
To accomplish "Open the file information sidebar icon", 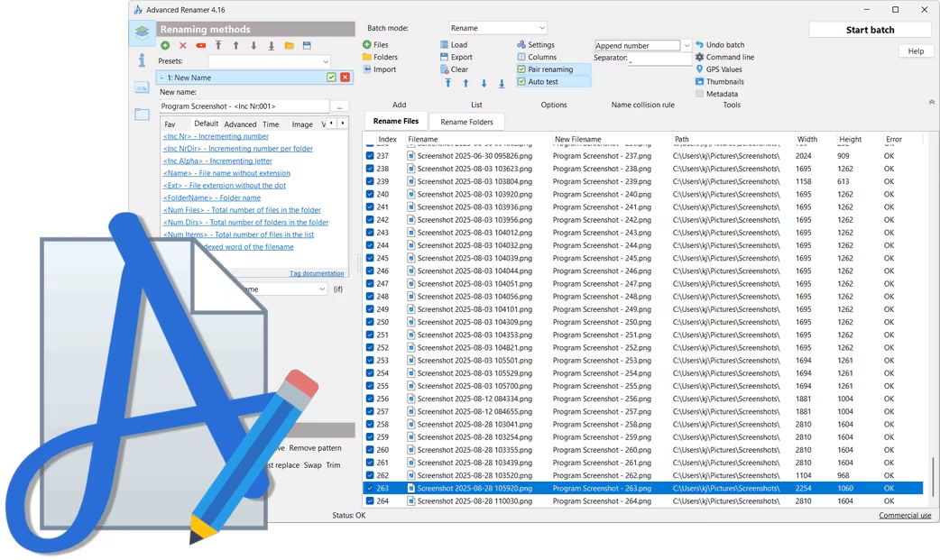I will (142, 60).
